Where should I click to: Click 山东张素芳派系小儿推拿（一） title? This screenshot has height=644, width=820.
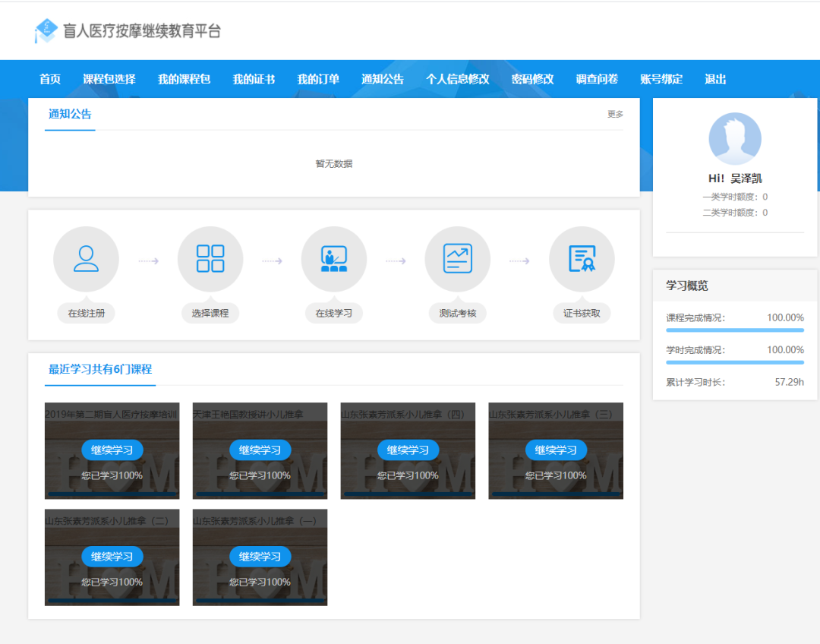[254, 521]
